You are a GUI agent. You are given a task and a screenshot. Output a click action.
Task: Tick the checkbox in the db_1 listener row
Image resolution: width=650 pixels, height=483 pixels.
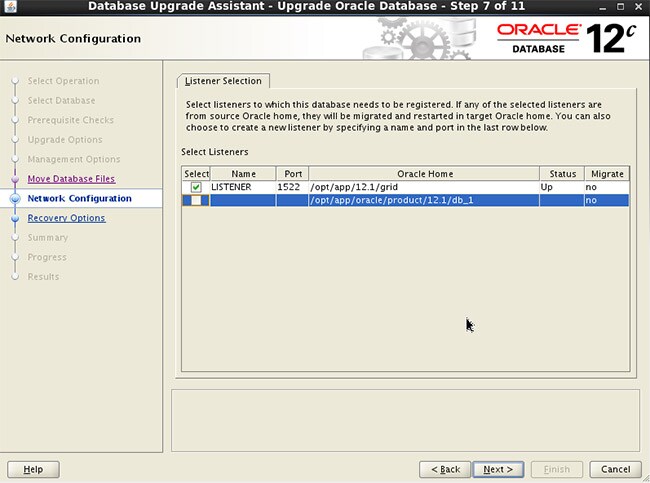(x=196, y=201)
